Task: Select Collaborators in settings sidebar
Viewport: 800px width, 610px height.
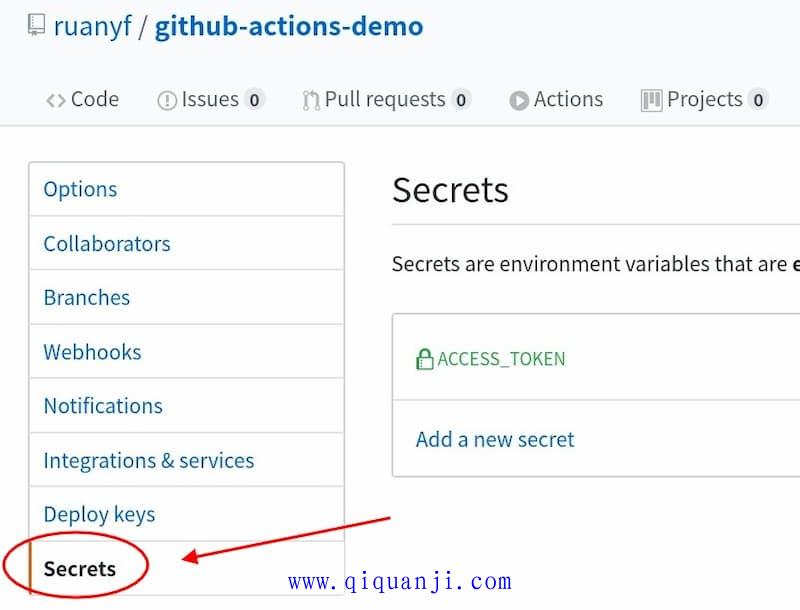Action: pyautogui.click(x=187, y=243)
